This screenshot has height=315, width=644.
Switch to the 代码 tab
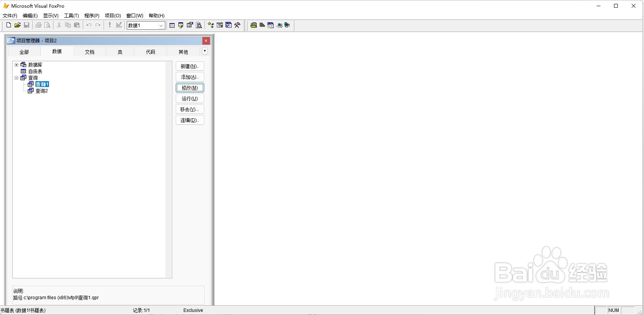click(x=151, y=52)
